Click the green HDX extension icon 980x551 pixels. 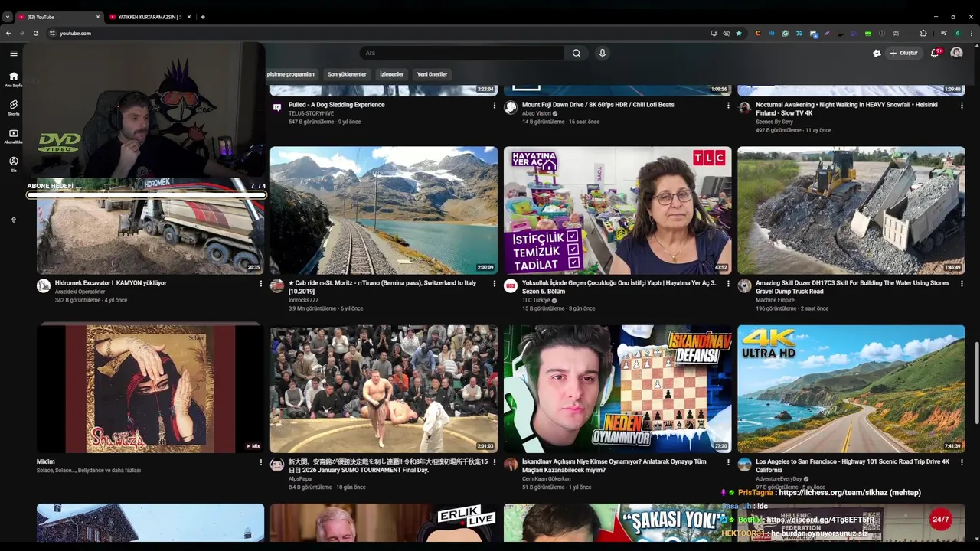868,33
